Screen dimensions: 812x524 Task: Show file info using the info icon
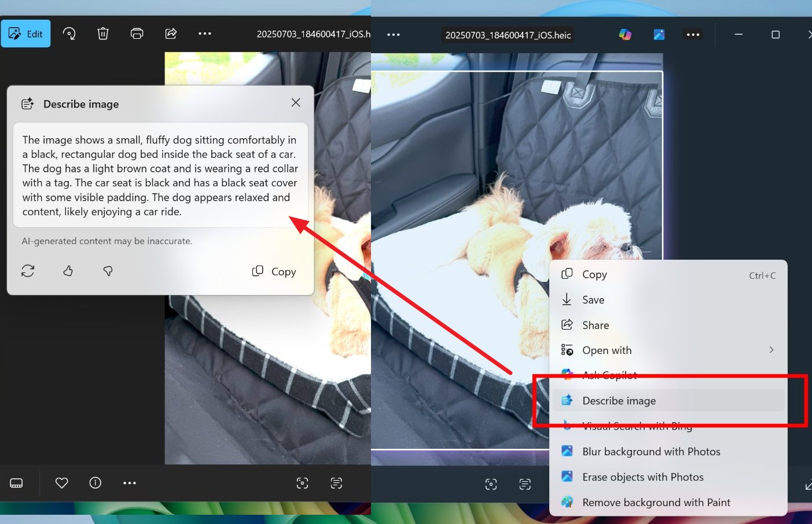95,483
